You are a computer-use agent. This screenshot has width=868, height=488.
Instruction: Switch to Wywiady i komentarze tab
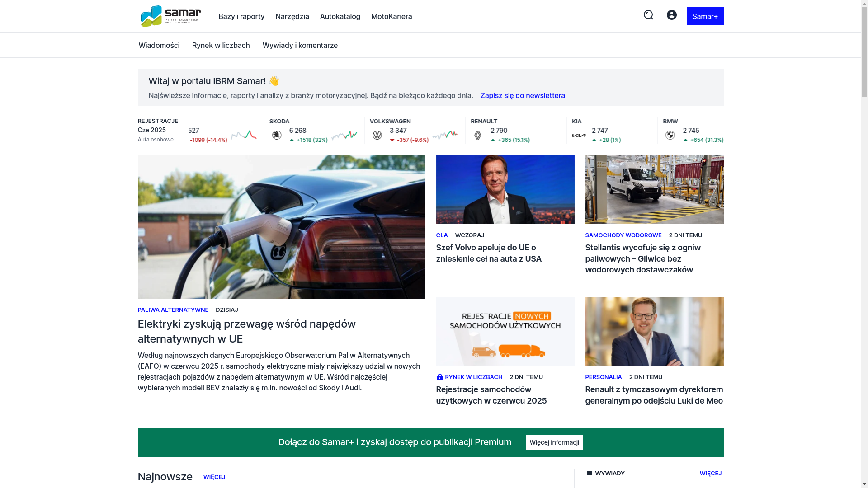coord(300,45)
